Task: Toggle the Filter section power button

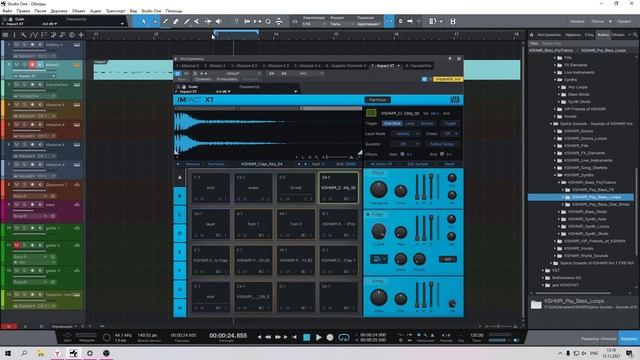Action: 368,214
